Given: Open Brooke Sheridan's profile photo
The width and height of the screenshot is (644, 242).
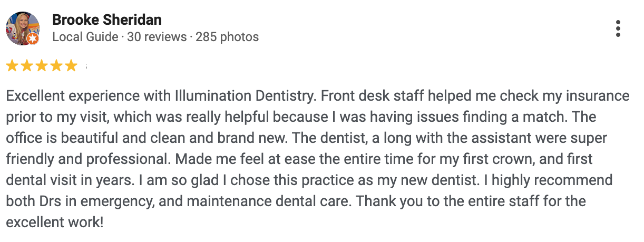Looking at the screenshot, I should [x=22, y=28].
